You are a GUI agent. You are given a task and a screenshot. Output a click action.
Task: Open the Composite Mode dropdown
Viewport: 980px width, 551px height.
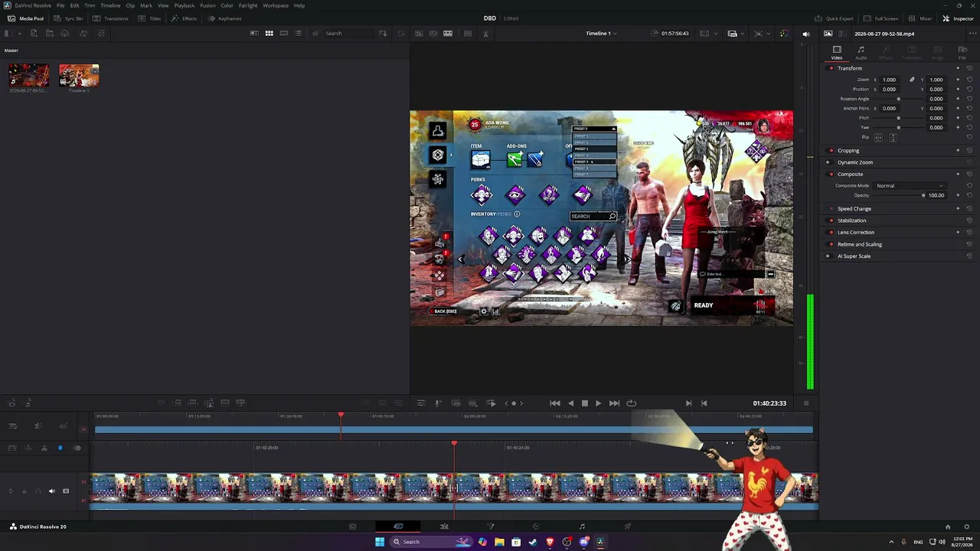[910, 186]
